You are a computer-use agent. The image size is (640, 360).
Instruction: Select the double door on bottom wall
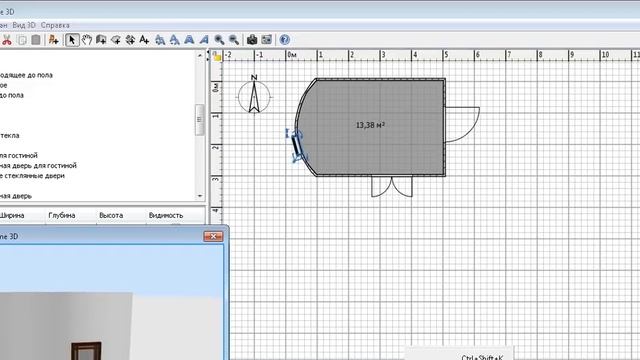392,186
